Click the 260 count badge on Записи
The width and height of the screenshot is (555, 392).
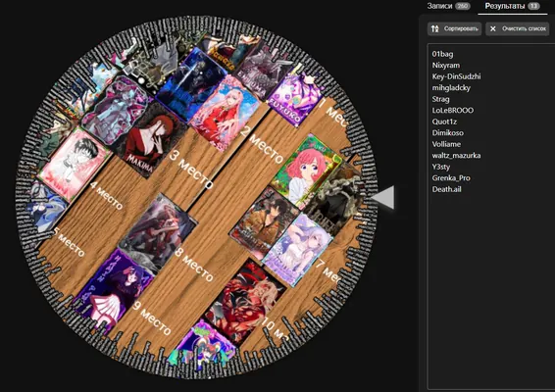(x=462, y=6)
